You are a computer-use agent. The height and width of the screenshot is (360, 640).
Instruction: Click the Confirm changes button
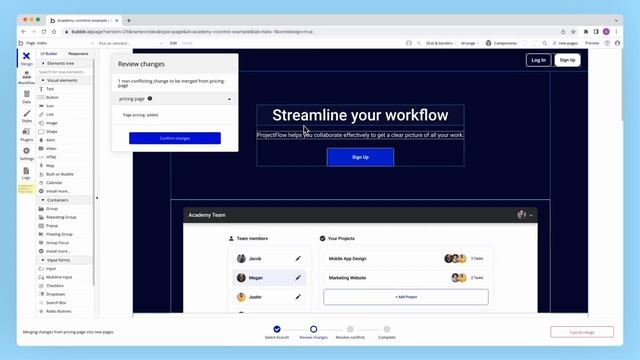pos(175,138)
